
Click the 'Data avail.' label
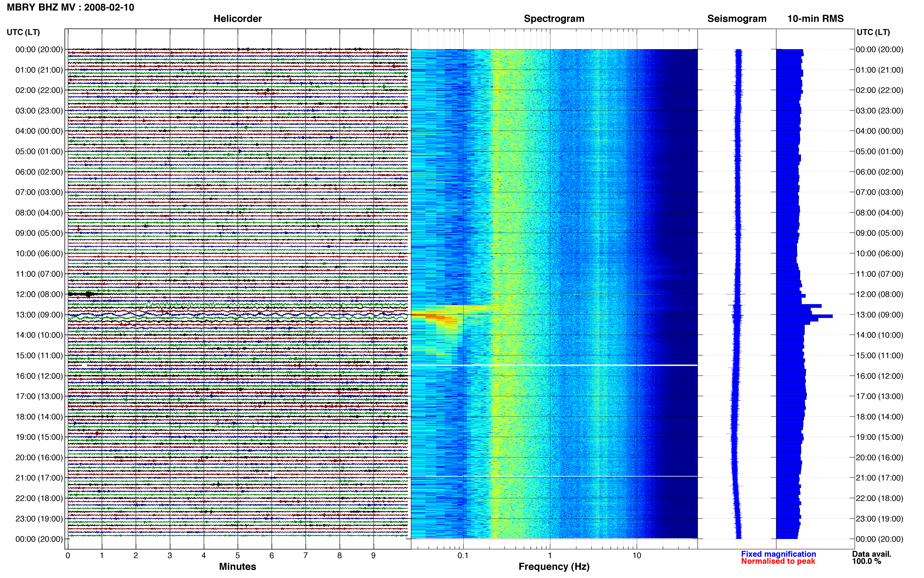click(x=872, y=554)
